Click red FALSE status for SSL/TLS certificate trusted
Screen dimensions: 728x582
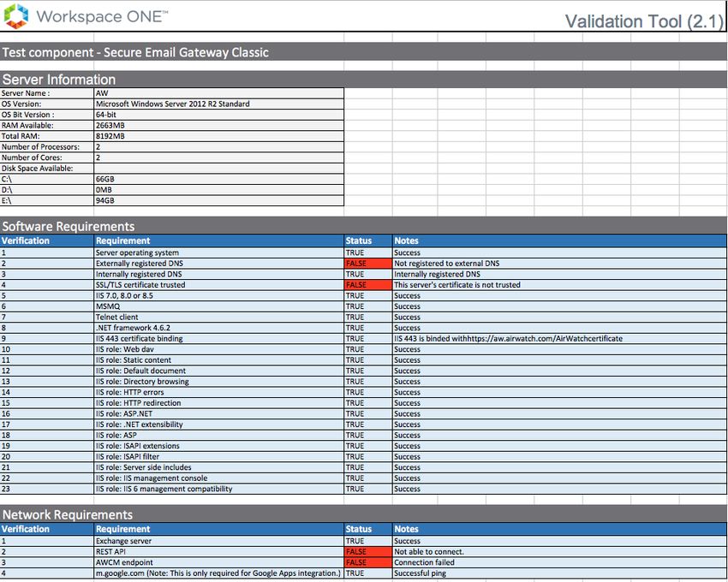coord(367,284)
